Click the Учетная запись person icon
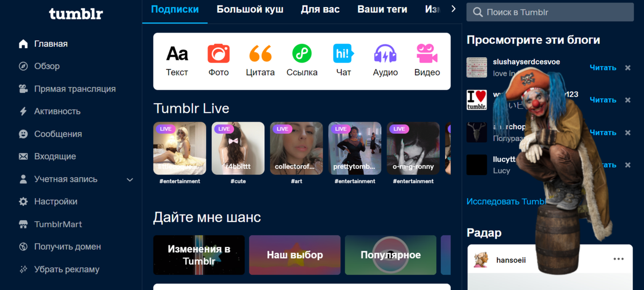The height and width of the screenshot is (290, 644). click(x=23, y=179)
